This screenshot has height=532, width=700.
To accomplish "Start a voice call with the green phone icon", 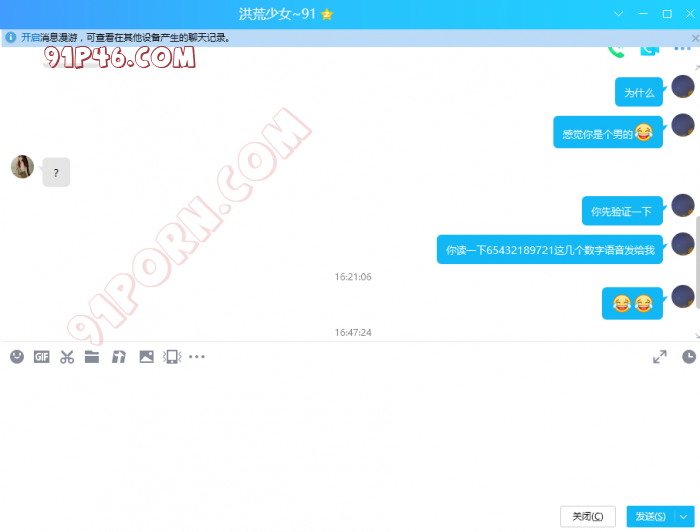I will (617, 48).
